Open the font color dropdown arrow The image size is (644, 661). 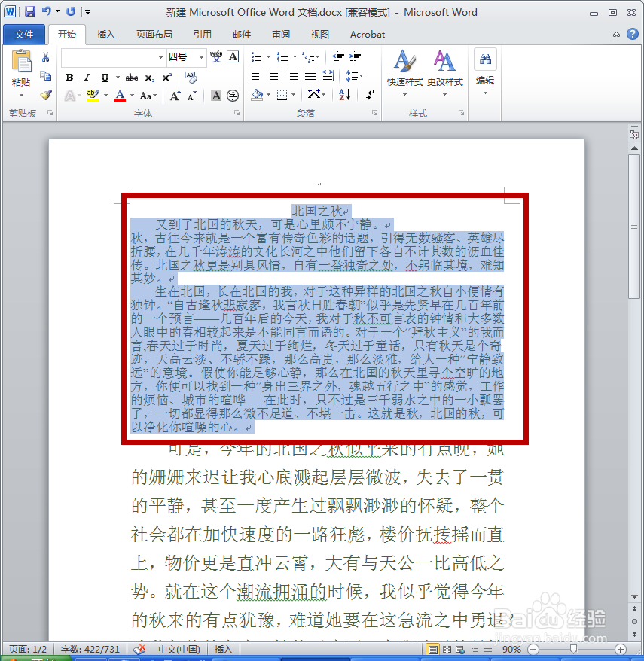pos(133,95)
